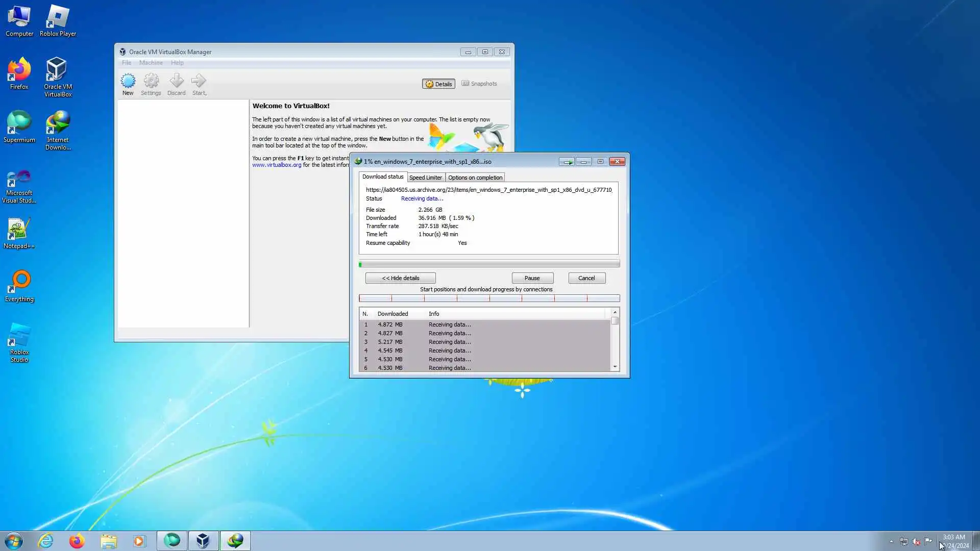Toggle the Snapshots view button
This screenshot has height=551, width=980.
(x=479, y=84)
